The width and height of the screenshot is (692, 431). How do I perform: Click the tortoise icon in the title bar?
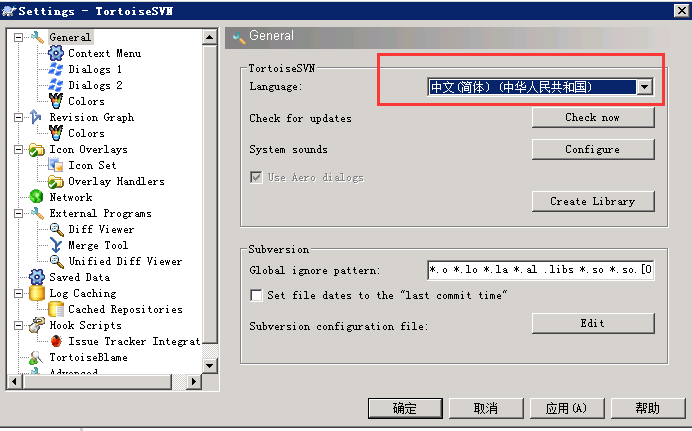[9, 11]
